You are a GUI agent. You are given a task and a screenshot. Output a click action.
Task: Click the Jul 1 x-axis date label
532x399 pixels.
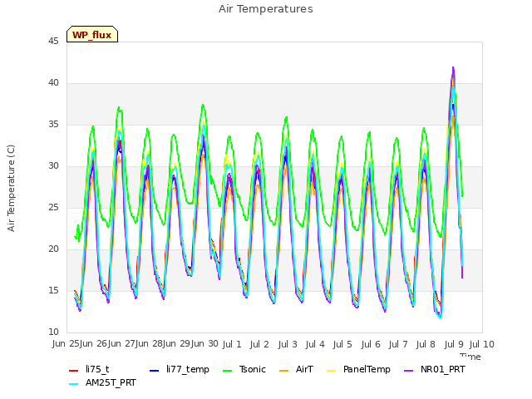click(232, 344)
